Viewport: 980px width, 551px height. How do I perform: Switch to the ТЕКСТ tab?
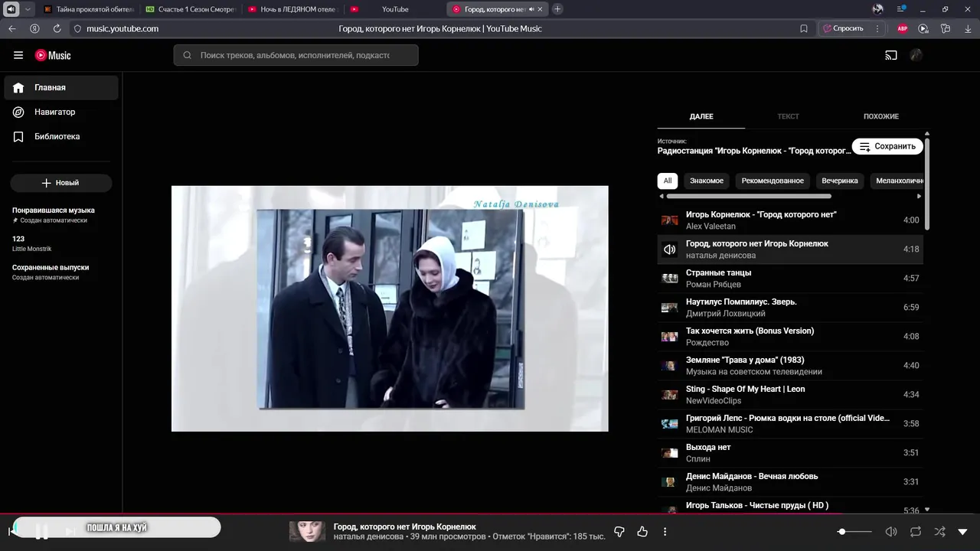point(788,116)
